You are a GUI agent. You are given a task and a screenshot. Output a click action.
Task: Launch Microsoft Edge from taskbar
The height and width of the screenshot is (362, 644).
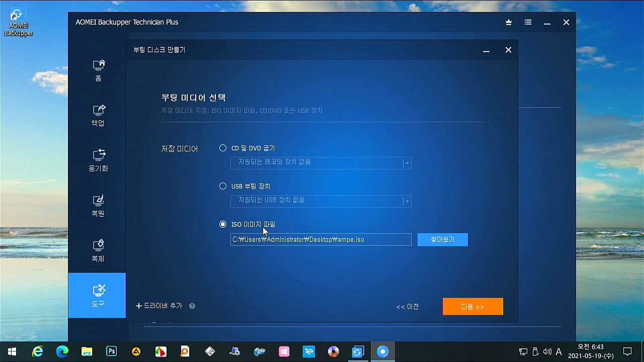pyautogui.click(x=62, y=351)
